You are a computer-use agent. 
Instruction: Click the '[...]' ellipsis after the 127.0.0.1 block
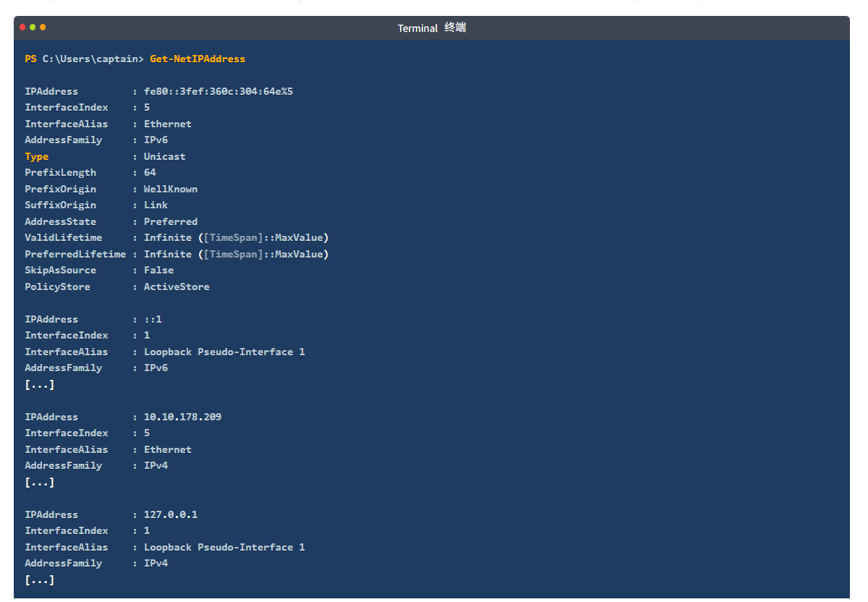(x=40, y=580)
